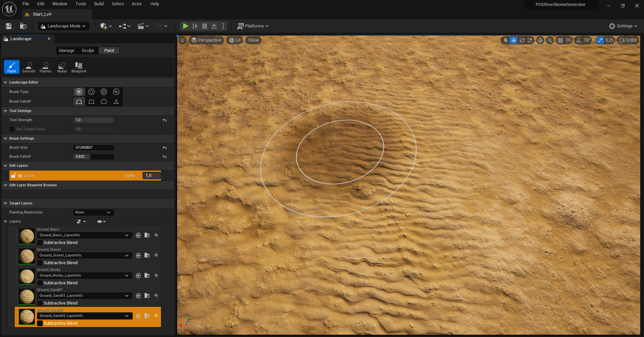The image size is (644, 337).
Task: Open the Landscape Mode dropdown
Action: click(63, 26)
